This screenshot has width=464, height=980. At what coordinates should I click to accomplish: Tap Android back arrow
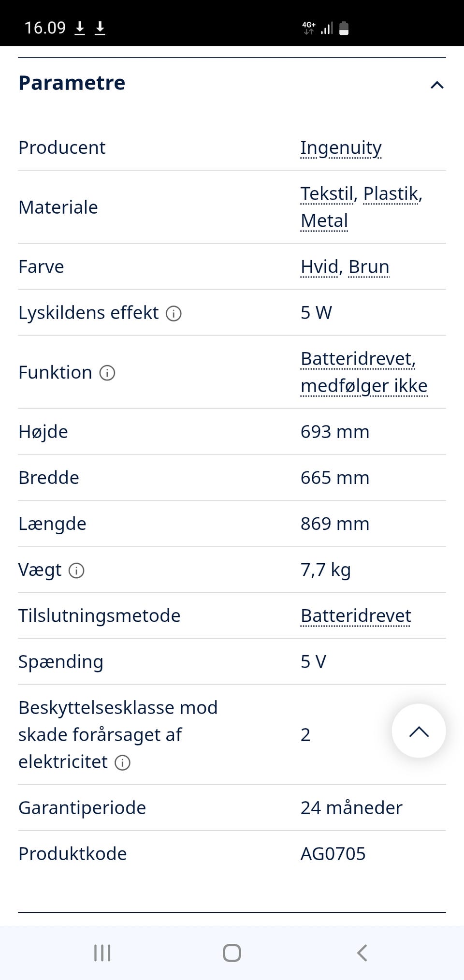[362, 953]
